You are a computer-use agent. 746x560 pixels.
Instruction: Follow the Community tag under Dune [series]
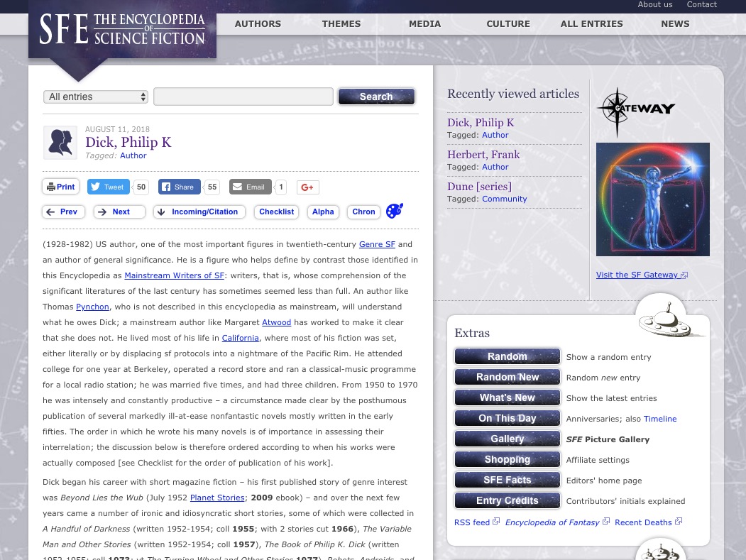(x=504, y=199)
